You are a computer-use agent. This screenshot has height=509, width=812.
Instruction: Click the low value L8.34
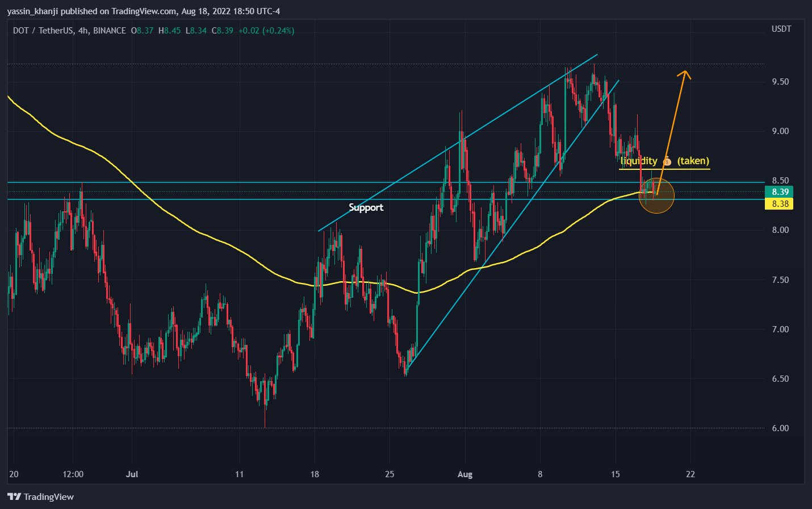tap(196, 31)
